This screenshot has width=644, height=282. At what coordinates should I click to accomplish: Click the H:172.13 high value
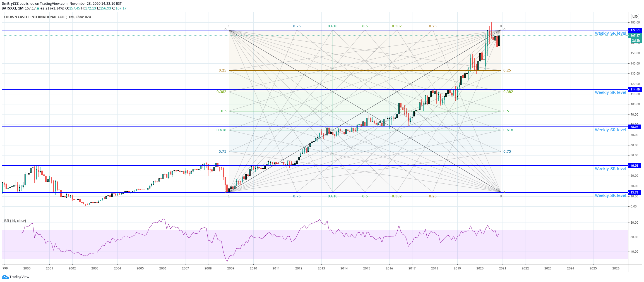88,8
